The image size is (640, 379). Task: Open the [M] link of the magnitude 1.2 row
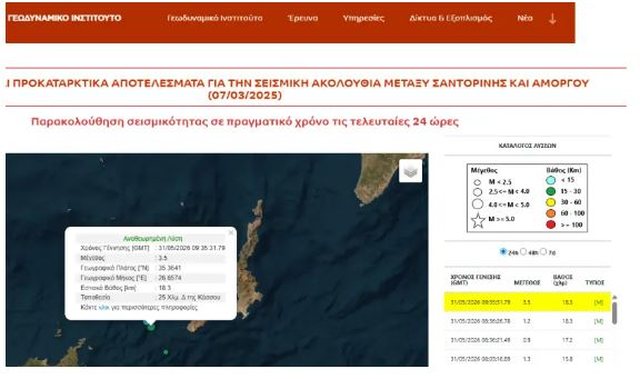click(598, 321)
